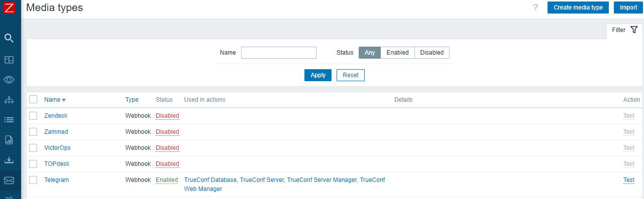Open the Services hierarchy icon

click(9, 100)
